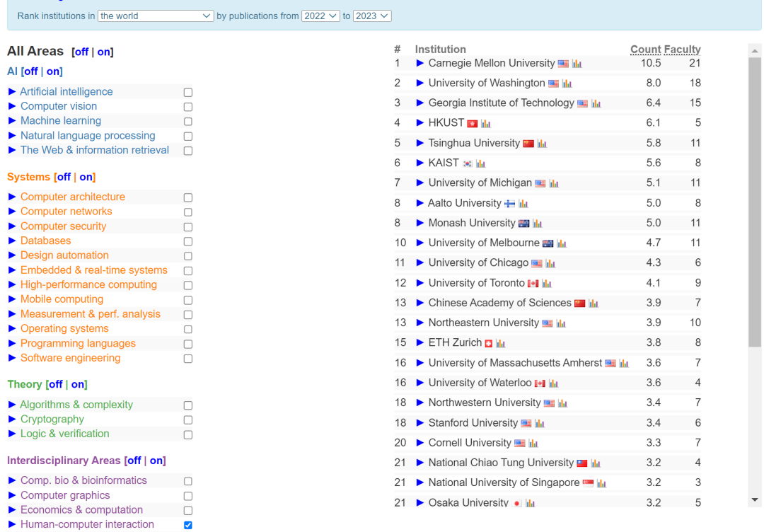Open the bar chart icon beside Carnegie Mellon University

click(x=576, y=62)
